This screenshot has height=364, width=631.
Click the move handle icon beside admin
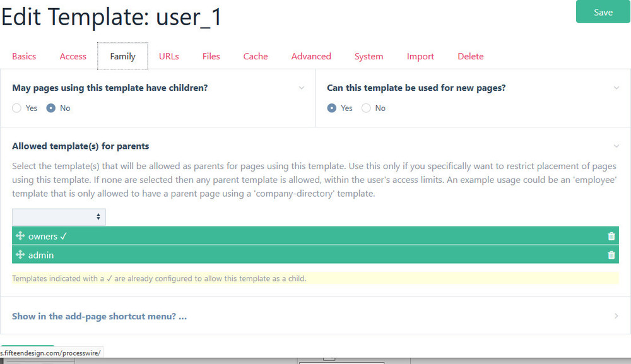(20, 255)
